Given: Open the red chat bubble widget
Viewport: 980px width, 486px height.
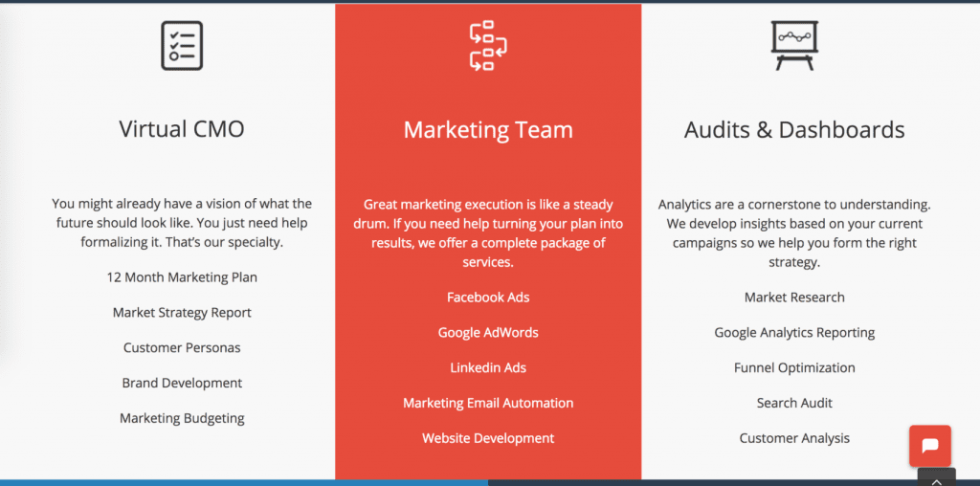Looking at the screenshot, I should click(x=930, y=446).
